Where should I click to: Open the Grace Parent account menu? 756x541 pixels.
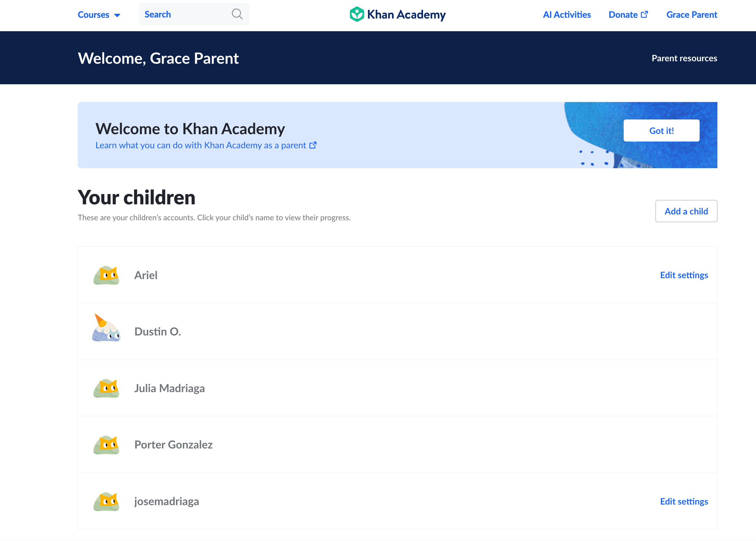(692, 14)
